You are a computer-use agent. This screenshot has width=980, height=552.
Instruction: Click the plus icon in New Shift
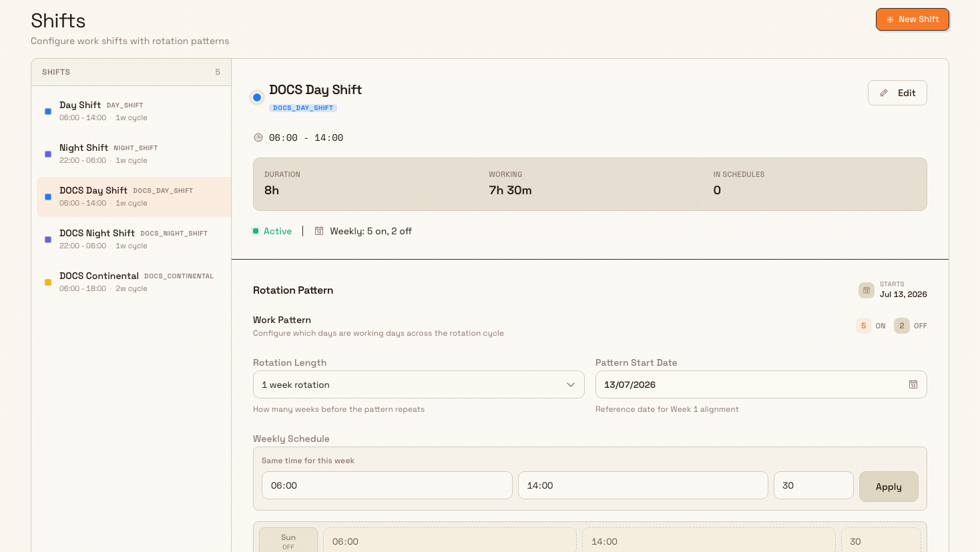(890, 20)
